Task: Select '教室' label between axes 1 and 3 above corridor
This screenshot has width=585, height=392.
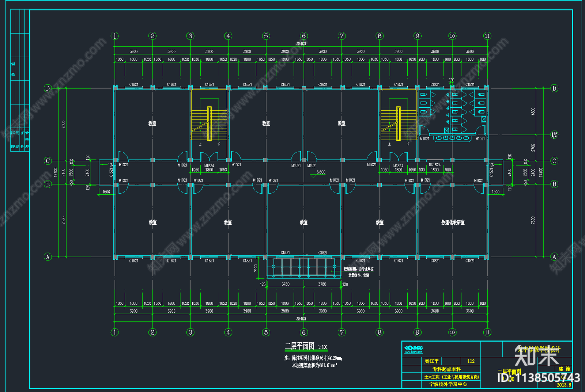Action: tap(152, 123)
